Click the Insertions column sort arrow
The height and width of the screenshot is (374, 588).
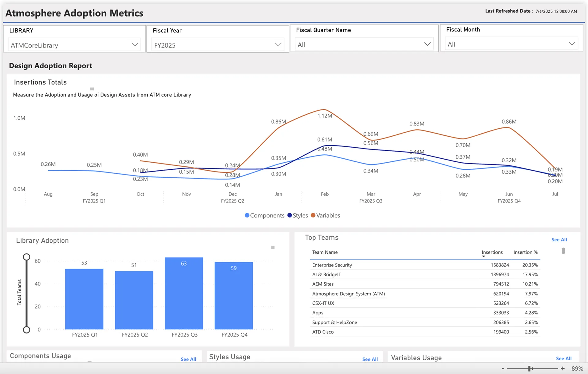(x=483, y=256)
